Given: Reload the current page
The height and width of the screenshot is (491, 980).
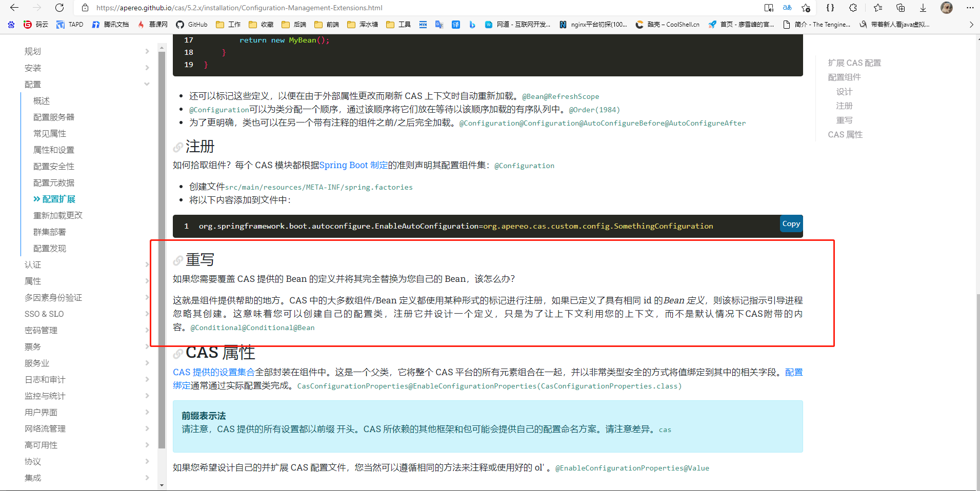Looking at the screenshot, I should [x=59, y=8].
